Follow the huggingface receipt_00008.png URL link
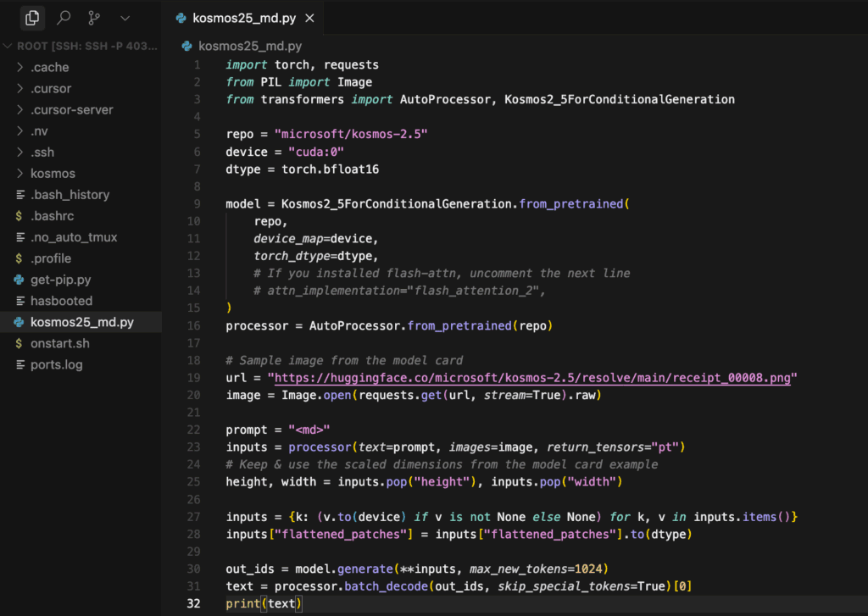The image size is (868, 616). pos(532,378)
